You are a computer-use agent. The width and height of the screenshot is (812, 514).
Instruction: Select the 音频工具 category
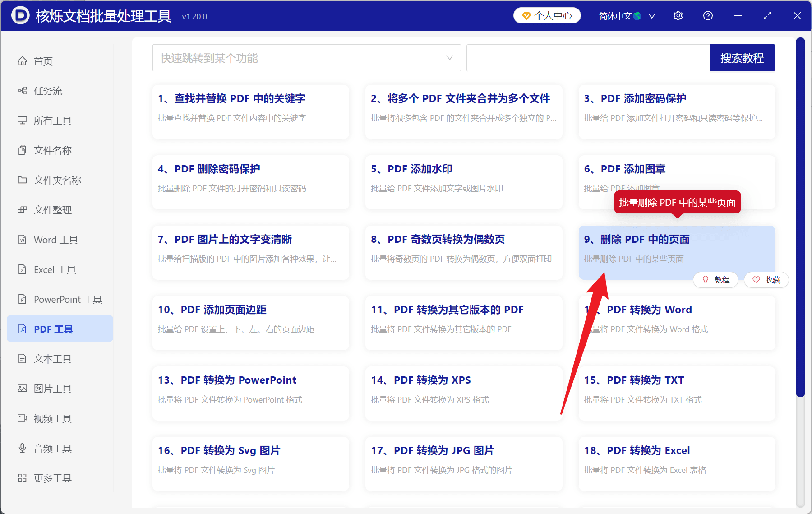52,448
